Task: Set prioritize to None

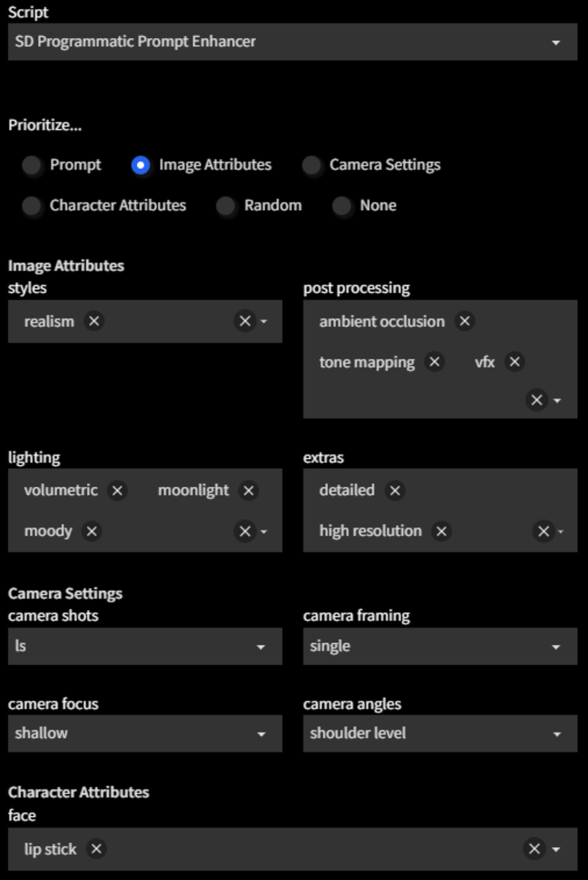Action: click(342, 206)
